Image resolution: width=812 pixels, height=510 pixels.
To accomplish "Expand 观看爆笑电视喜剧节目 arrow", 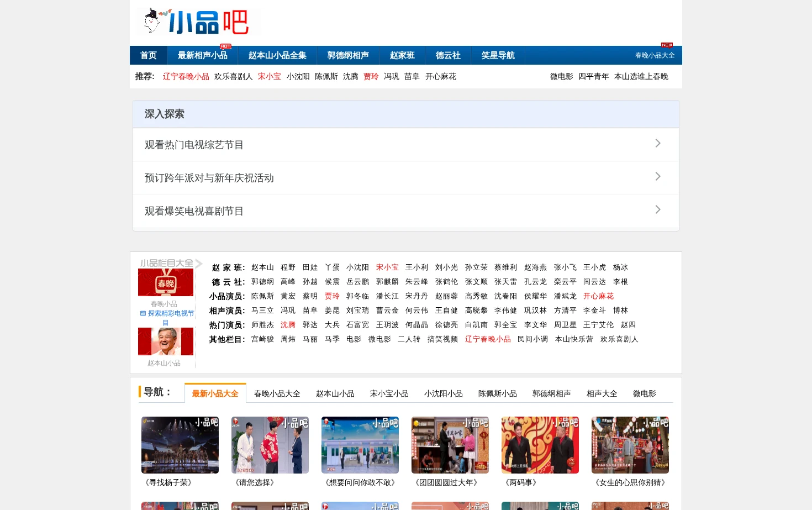I will pos(657,210).
